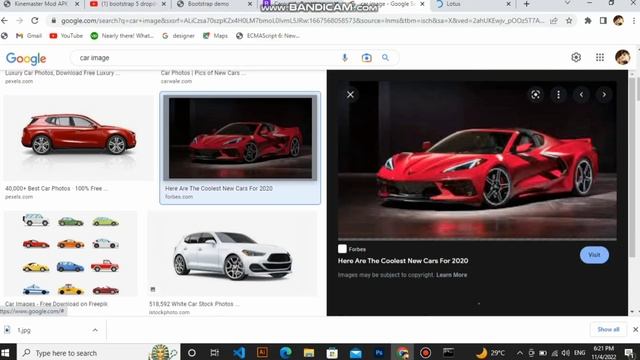
Task: Click the browser back arrow
Action: 4,20
